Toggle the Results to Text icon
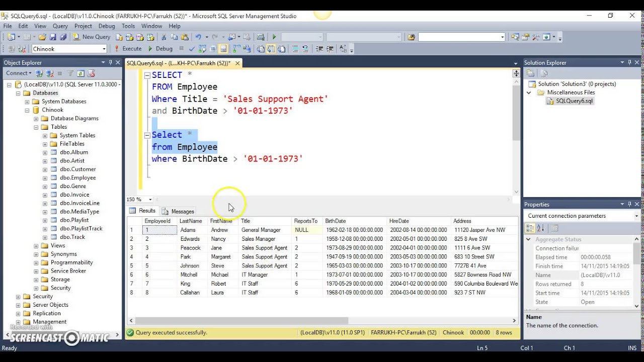 click(260, 49)
